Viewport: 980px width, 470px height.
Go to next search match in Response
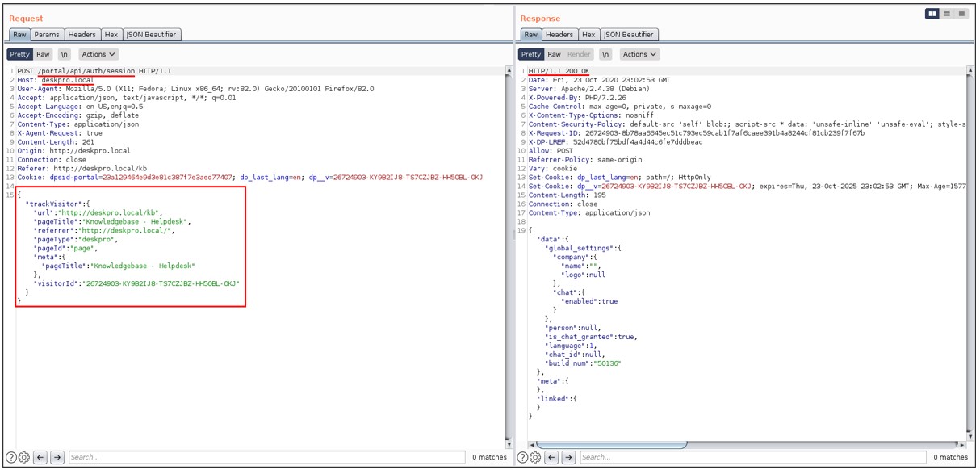(x=568, y=457)
